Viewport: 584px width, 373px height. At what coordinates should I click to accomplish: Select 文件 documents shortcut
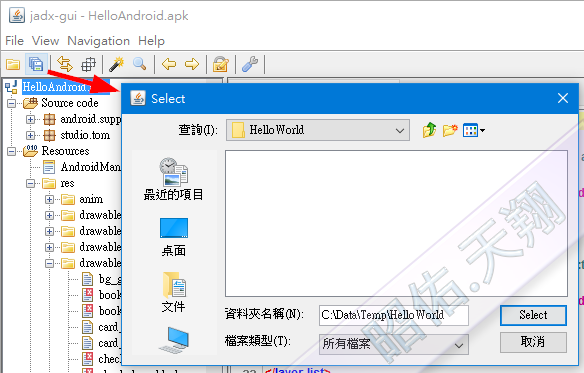(x=174, y=293)
